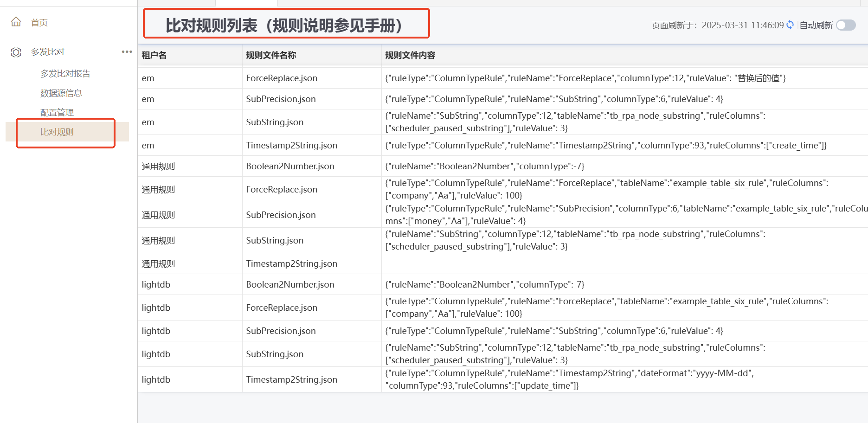Image resolution: width=868 pixels, height=423 pixels.
Task: Click the 自动刷新 label
Action: (x=816, y=25)
